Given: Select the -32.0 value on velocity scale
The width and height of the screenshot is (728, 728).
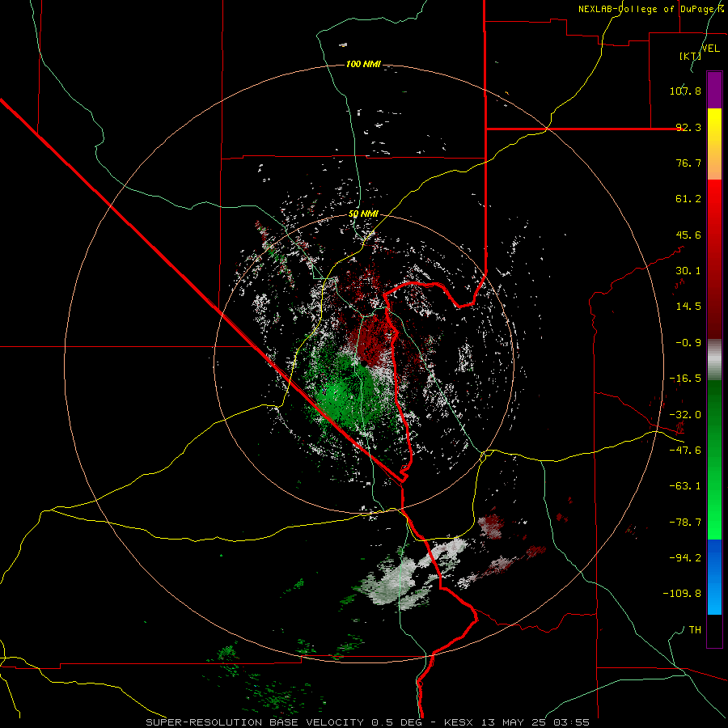Looking at the screenshot, I should [685, 415].
